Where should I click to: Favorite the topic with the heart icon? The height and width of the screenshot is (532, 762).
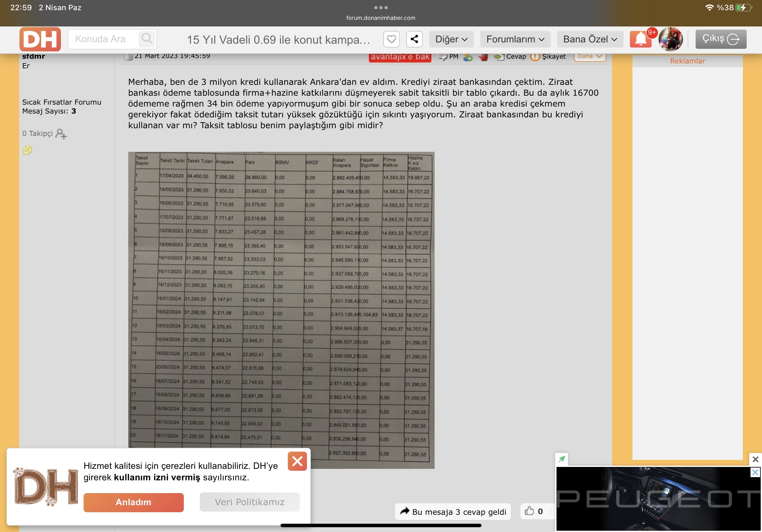[x=391, y=39]
